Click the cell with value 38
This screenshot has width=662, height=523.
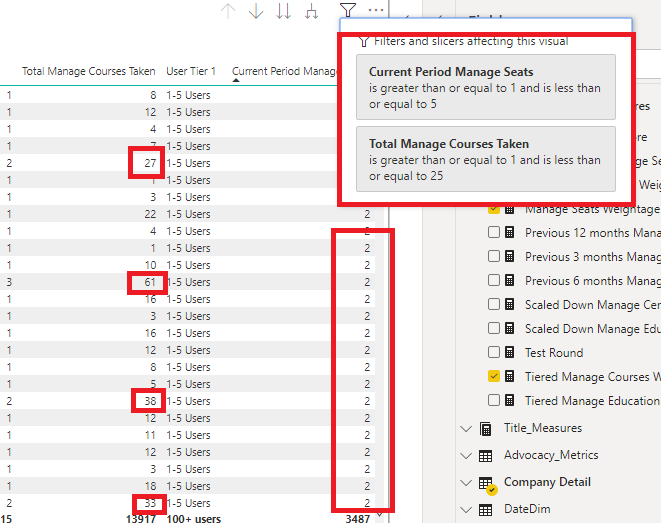pyautogui.click(x=150, y=401)
